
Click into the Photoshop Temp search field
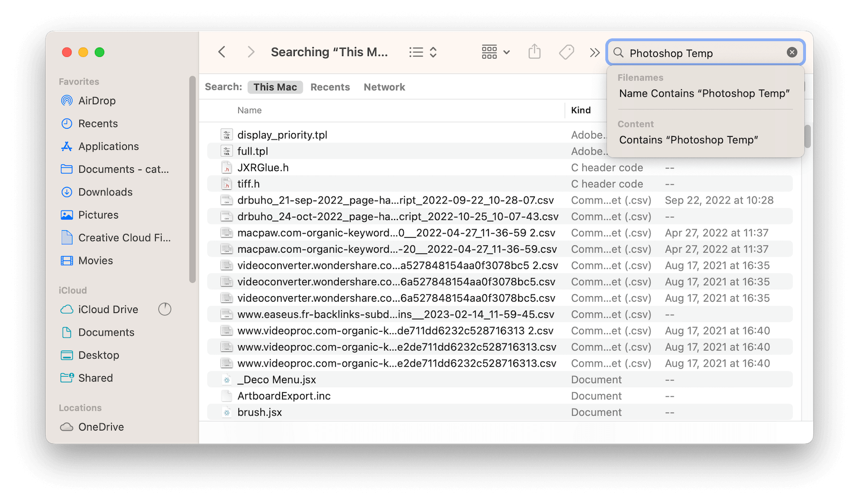[x=705, y=53]
